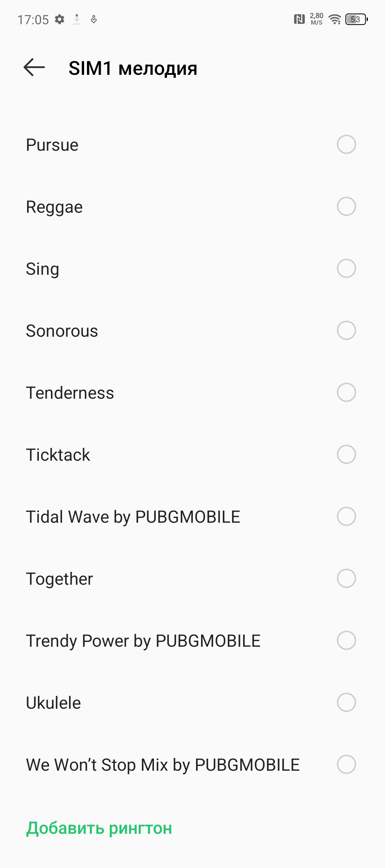Choose the Sing radio button
The width and height of the screenshot is (385, 868).
(x=346, y=268)
